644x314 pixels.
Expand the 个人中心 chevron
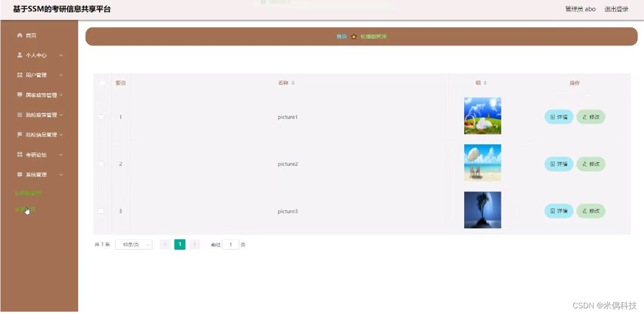(x=61, y=55)
